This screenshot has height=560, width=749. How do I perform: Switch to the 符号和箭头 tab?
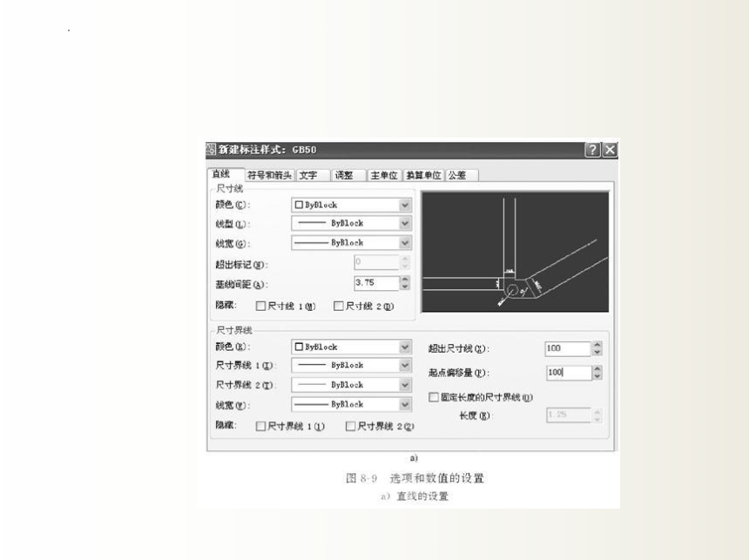[270, 175]
